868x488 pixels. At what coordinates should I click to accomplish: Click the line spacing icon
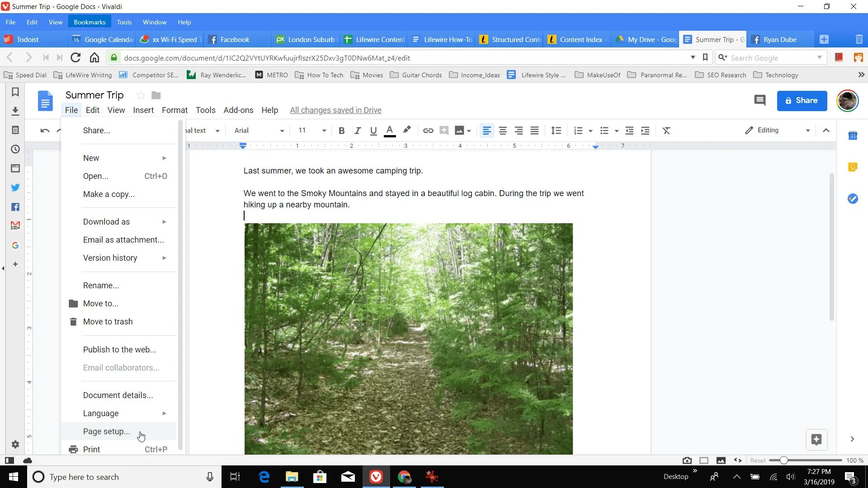tap(556, 131)
